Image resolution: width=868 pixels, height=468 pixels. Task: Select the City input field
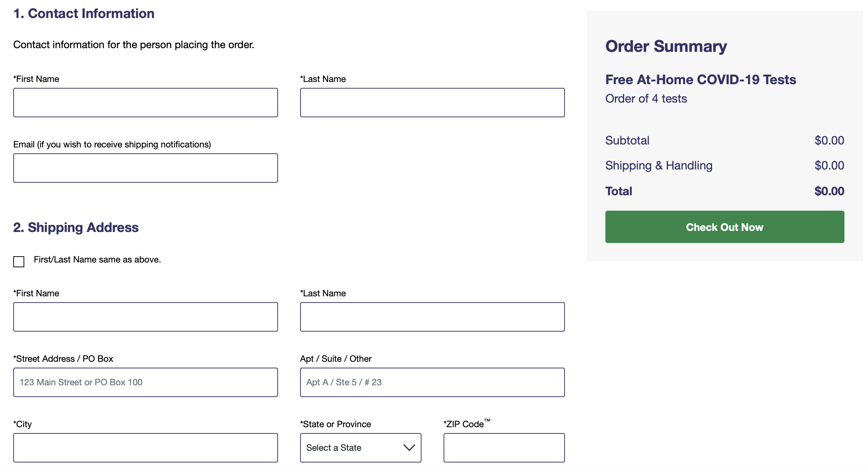[x=146, y=448]
